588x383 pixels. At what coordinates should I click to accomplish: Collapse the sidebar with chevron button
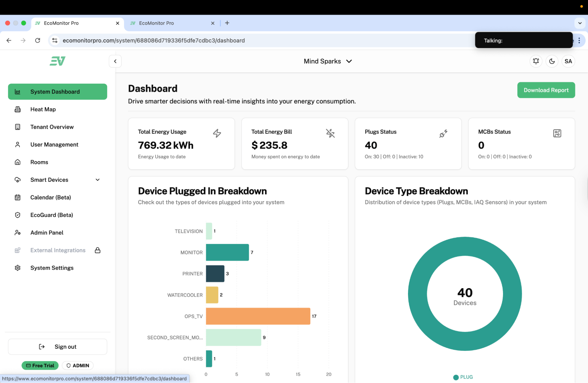pos(115,61)
